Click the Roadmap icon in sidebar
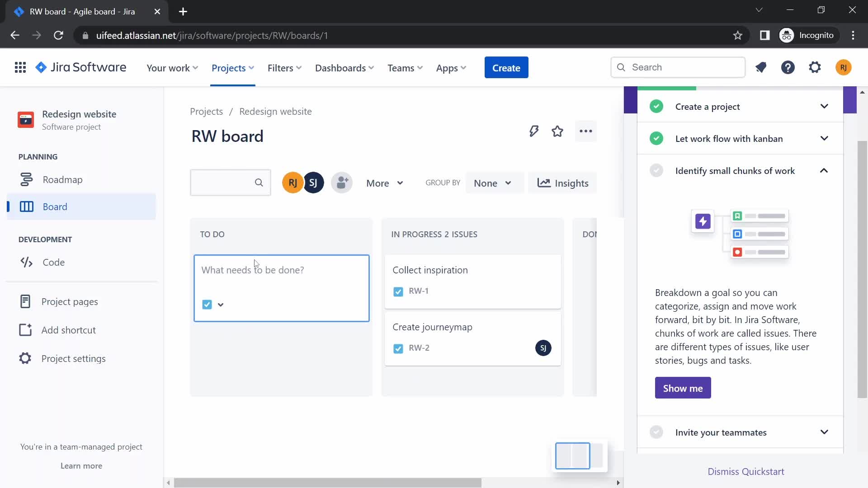 tap(26, 179)
